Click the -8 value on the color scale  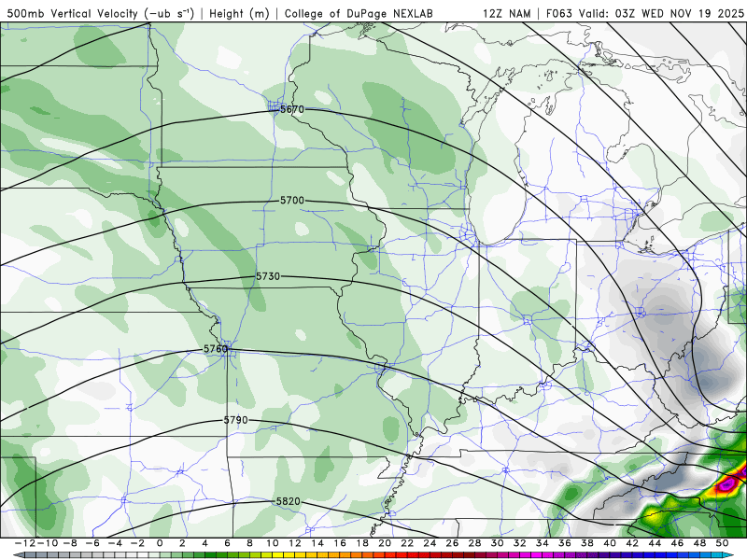pos(70,543)
